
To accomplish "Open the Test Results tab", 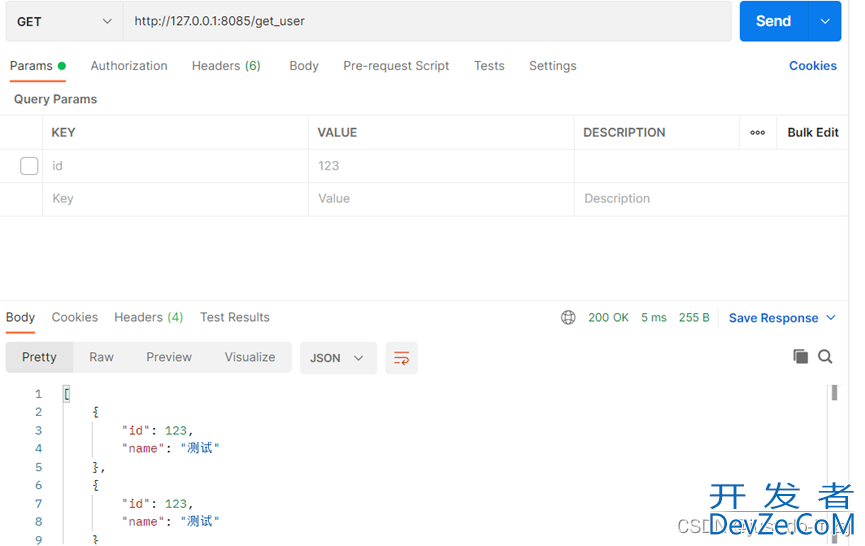I will [234, 317].
